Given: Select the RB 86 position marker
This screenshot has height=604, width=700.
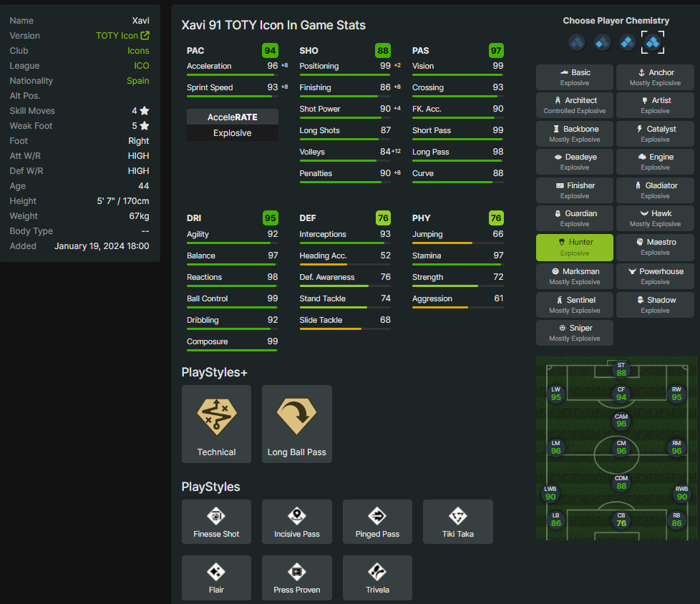Looking at the screenshot, I should (x=676, y=520).
